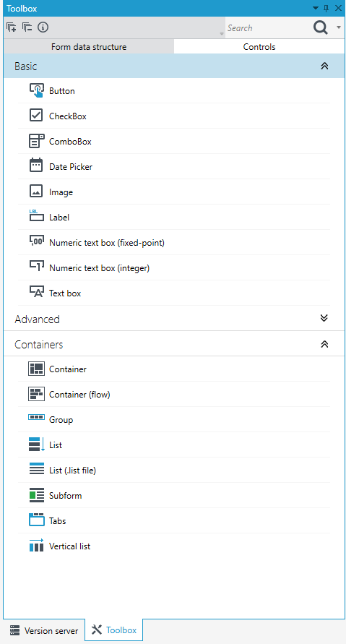Select the 'List' label text
Viewport: 346px width, 644px height.
click(x=56, y=445)
